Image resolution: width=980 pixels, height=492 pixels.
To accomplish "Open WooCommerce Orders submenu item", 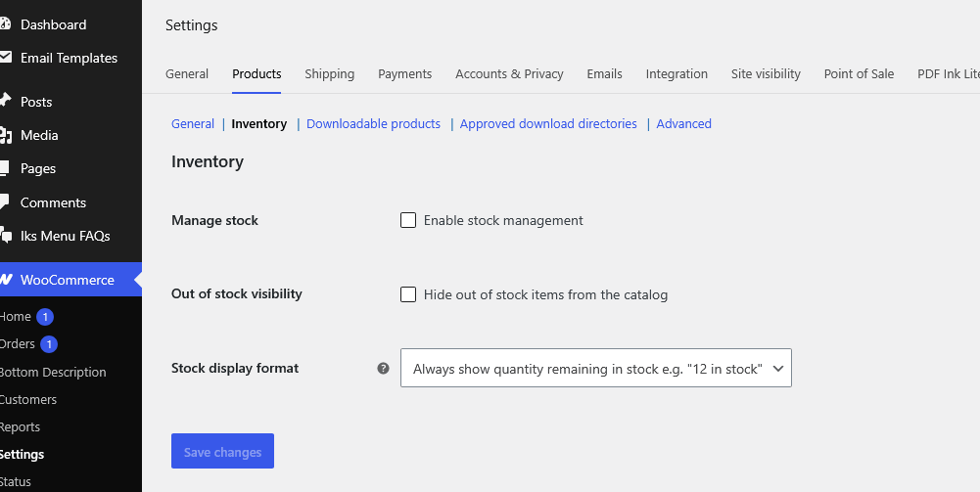I will 17,344.
